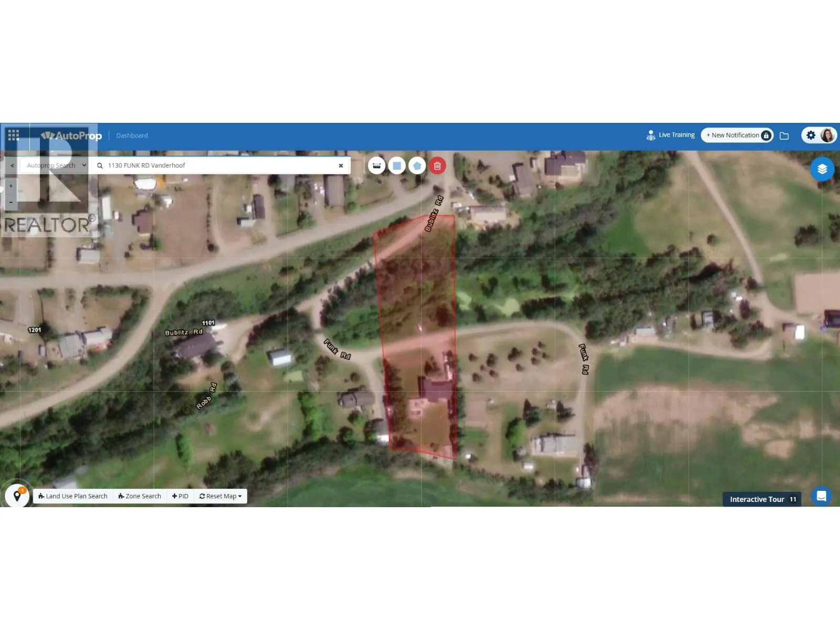The width and height of the screenshot is (840, 630).
Task: Go to the Dashboard tab
Action: [132, 135]
